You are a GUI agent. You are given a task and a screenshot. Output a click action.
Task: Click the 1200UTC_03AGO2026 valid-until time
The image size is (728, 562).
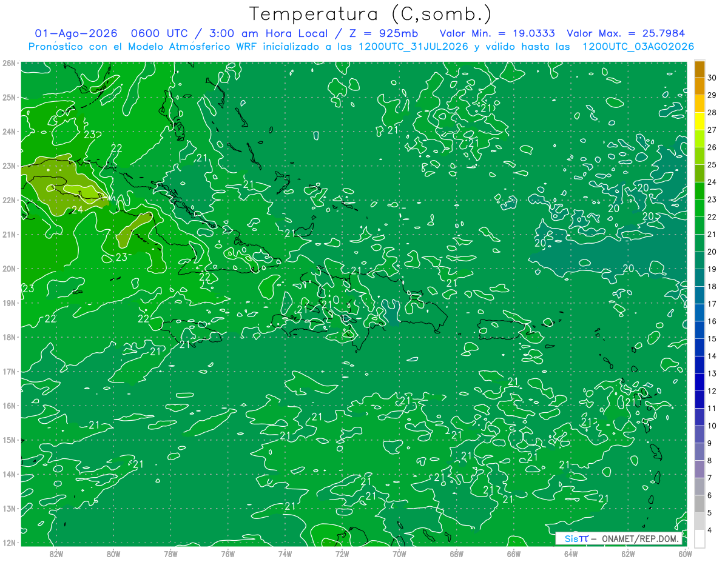(638, 47)
